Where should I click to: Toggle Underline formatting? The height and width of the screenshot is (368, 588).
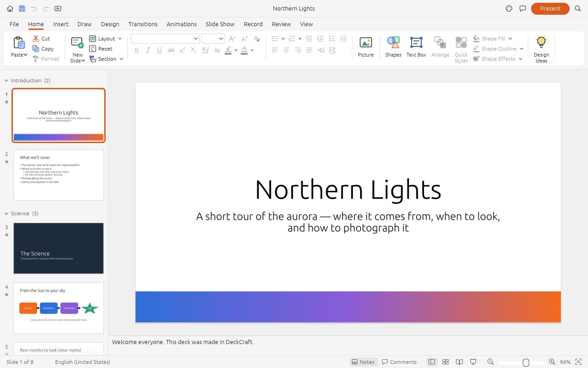(x=159, y=50)
